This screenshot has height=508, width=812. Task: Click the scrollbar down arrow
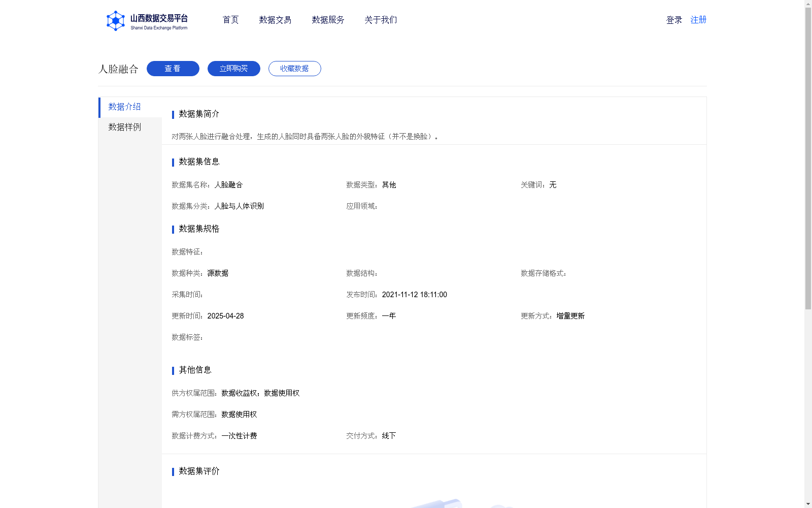808,504
